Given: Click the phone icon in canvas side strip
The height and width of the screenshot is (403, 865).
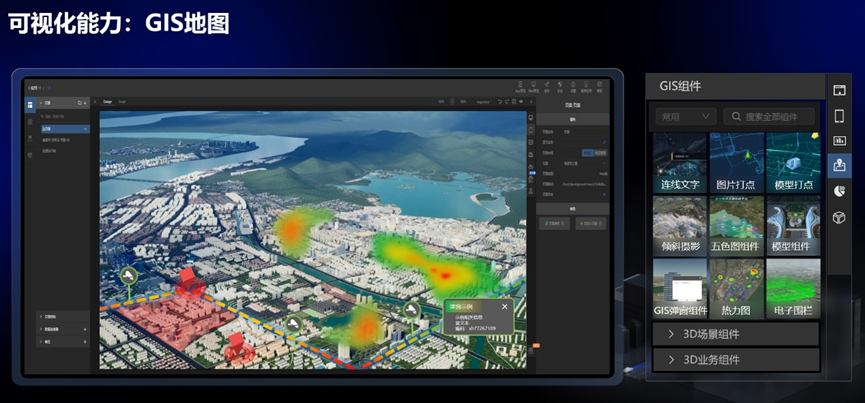Looking at the screenshot, I should [531, 130].
